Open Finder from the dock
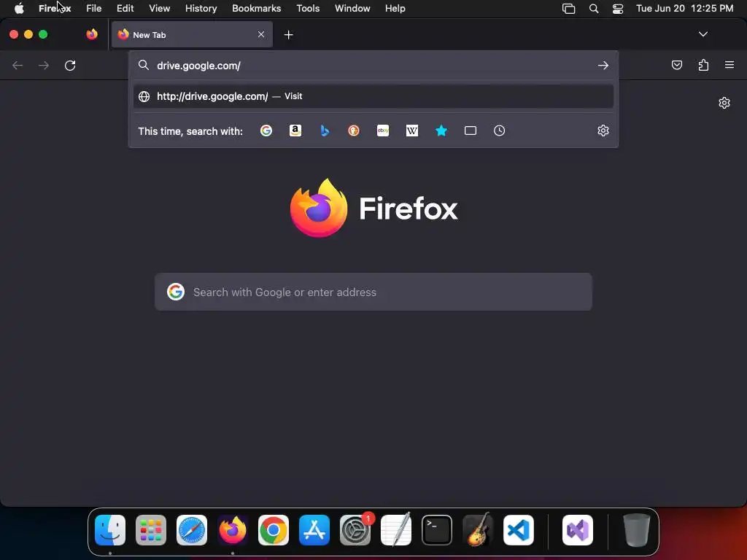Screen dimensions: 747x560 [110, 530]
